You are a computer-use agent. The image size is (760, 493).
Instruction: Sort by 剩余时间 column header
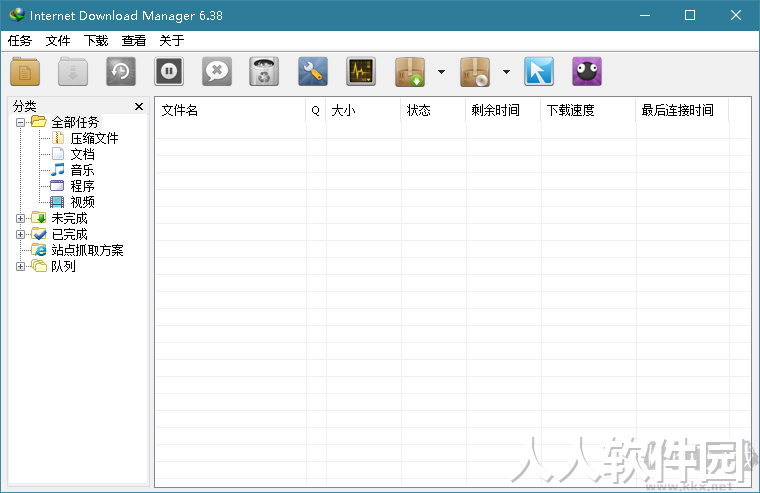click(x=503, y=111)
